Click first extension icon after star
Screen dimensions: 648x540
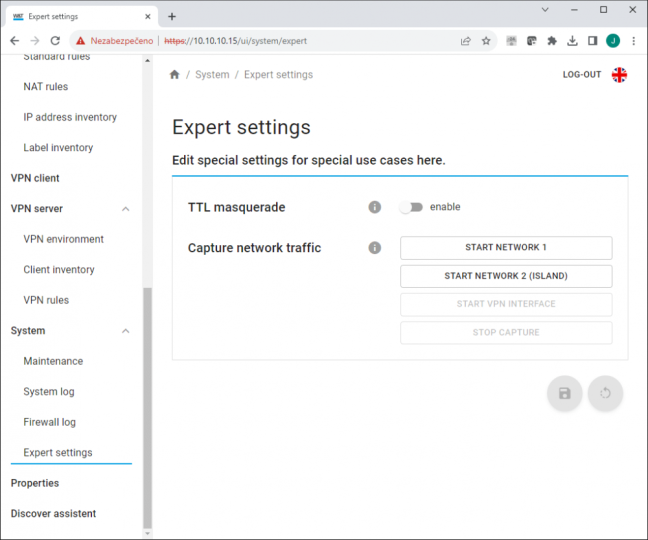[x=511, y=40]
